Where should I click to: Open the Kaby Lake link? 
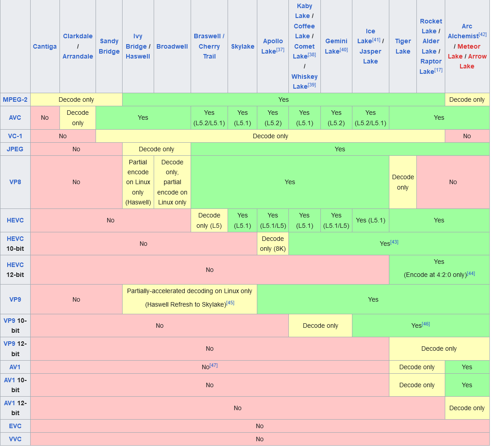pyautogui.click(x=303, y=11)
